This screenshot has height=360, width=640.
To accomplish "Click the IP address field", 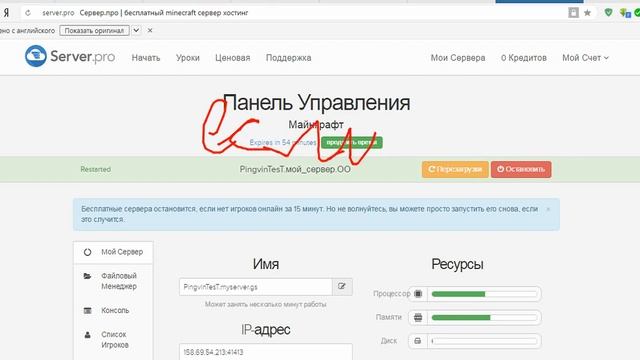I will (x=266, y=352).
